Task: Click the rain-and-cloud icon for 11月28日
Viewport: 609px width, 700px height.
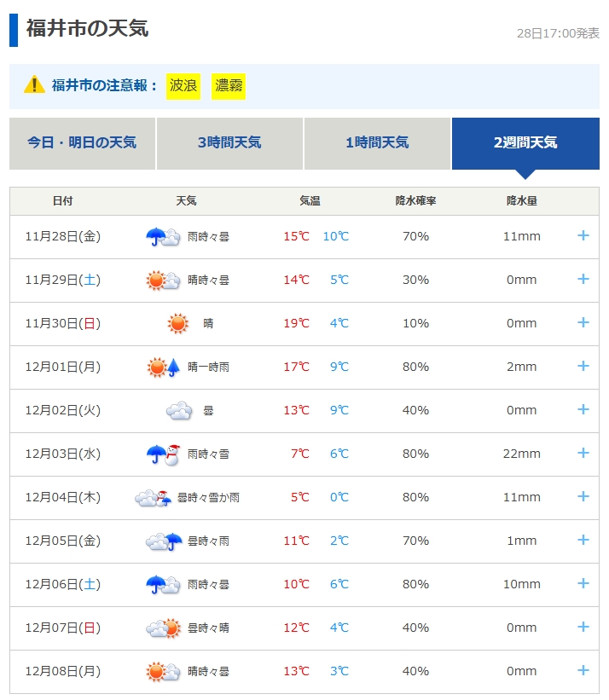Action: point(162,236)
